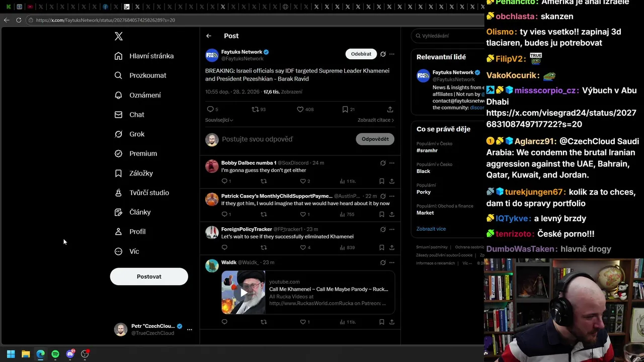Image resolution: width=644 pixels, height=362 pixels.
Task: Click the reply icon on the main post
Action: click(x=210, y=109)
